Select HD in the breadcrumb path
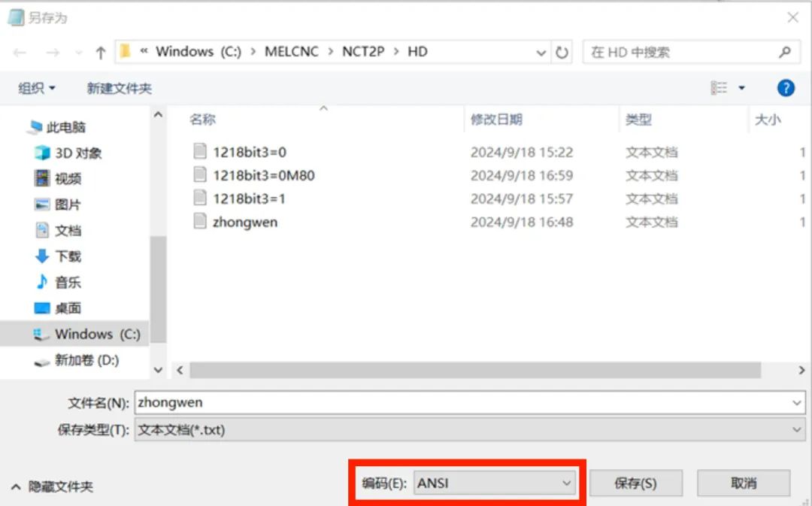Screen dimensions: 812x506 click(x=417, y=51)
